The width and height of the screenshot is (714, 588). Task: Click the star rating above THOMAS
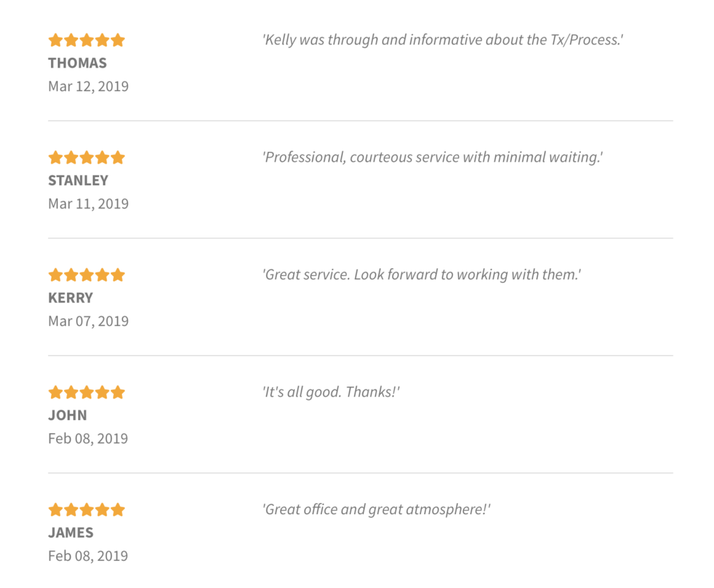click(86, 40)
